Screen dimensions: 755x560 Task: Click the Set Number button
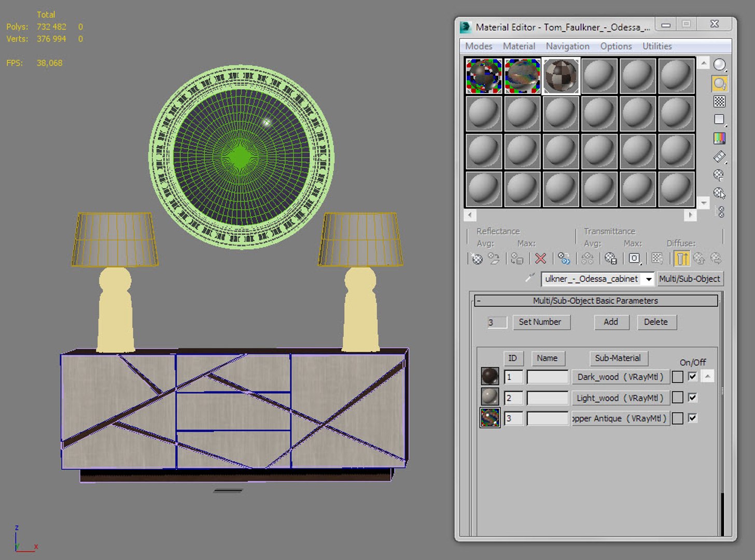[x=541, y=322]
